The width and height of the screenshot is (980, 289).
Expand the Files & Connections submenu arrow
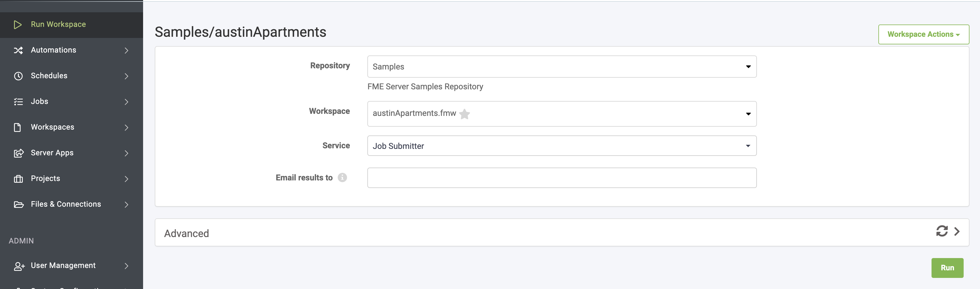tap(126, 205)
